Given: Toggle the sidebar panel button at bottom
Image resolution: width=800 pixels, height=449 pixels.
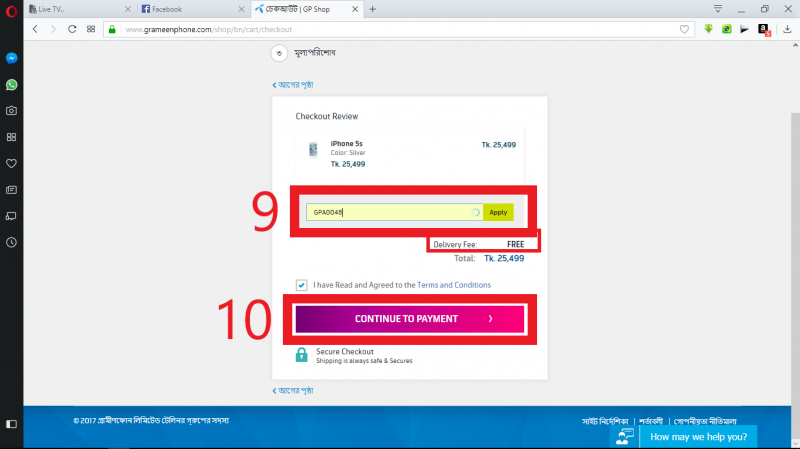Looking at the screenshot, I should (x=11, y=424).
